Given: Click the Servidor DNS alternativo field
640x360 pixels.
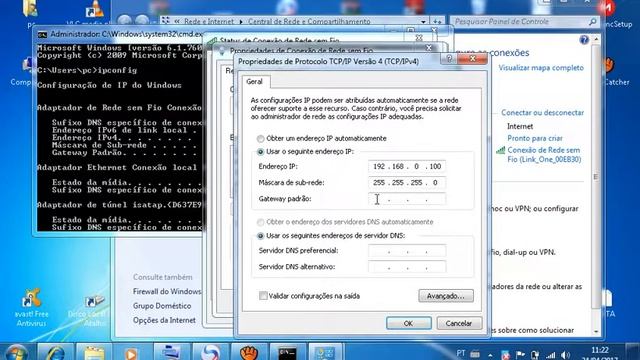Looking at the screenshot, I should pos(407,267).
